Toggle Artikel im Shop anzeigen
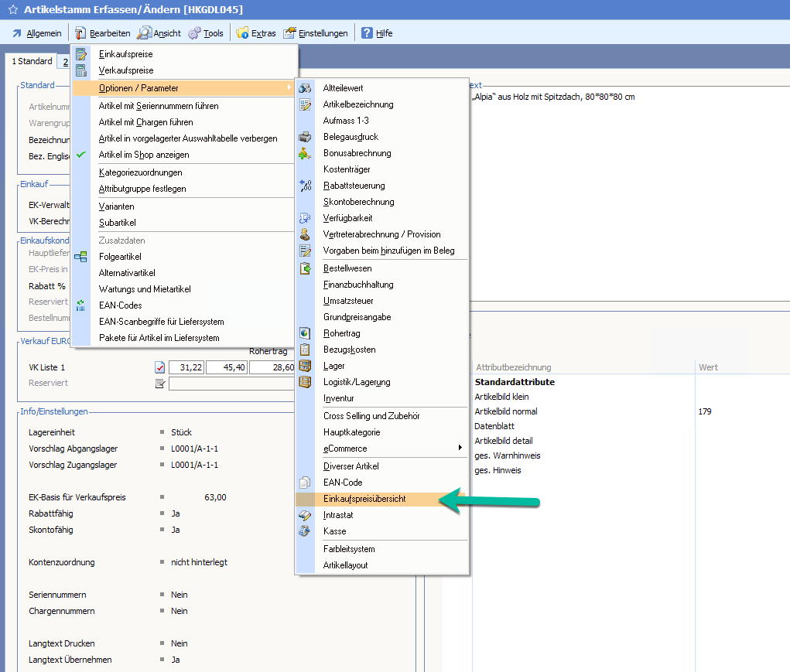Image resolution: width=790 pixels, height=672 pixels. pyautogui.click(x=144, y=155)
